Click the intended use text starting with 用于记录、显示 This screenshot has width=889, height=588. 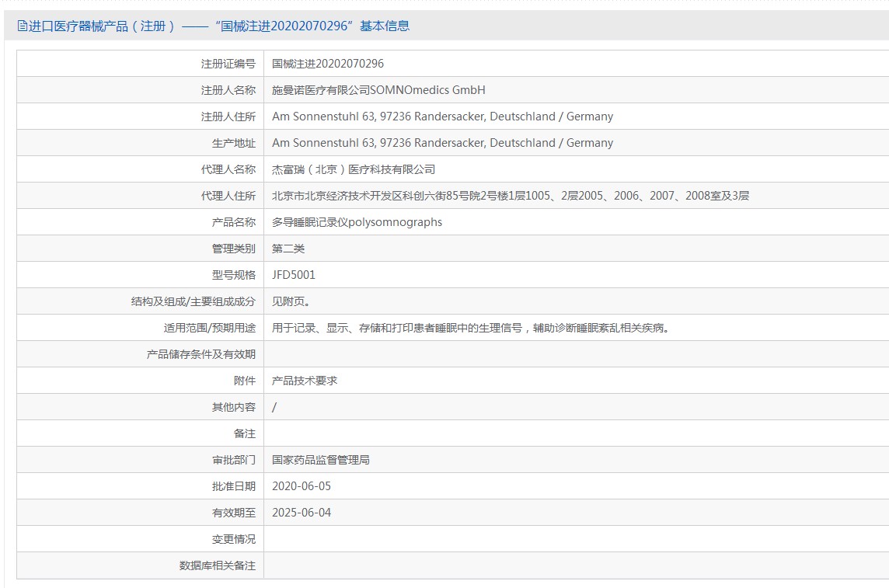tap(471, 328)
